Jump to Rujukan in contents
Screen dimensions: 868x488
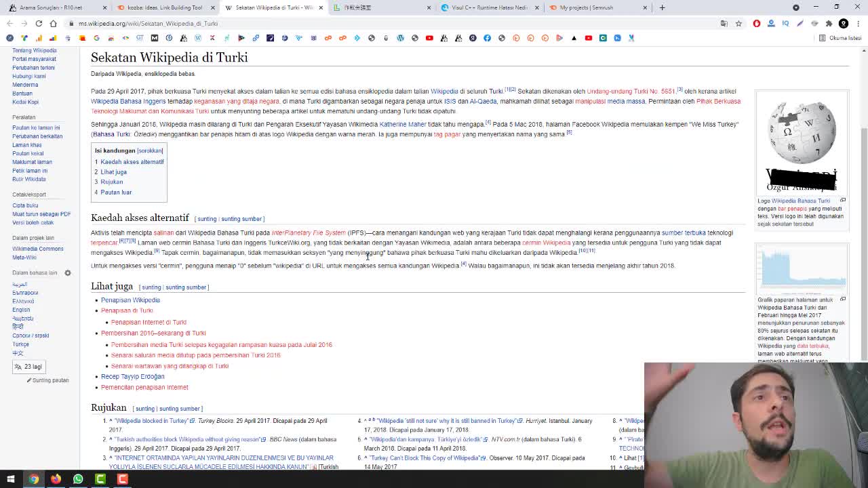pyautogui.click(x=112, y=182)
